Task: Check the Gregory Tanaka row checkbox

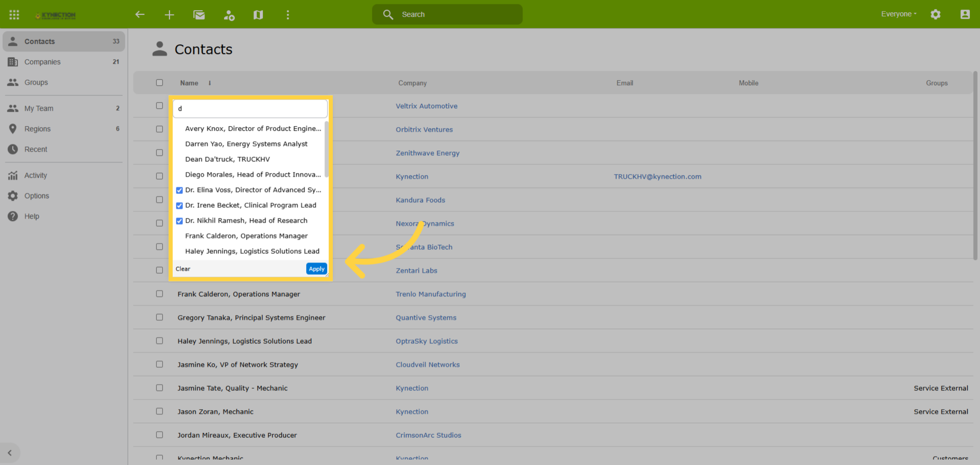Action: [x=159, y=317]
